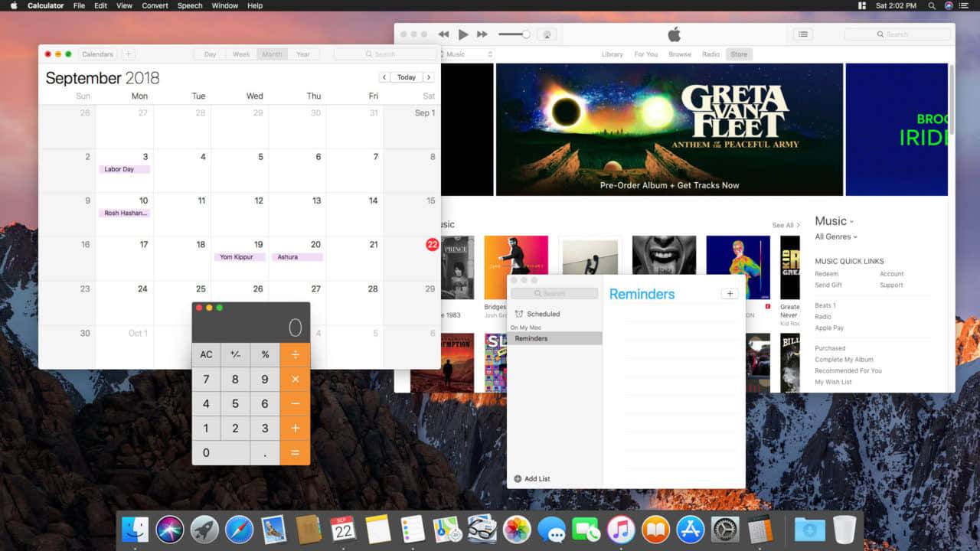This screenshot has width=980, height=551.
Task: Click the Reminders search field
Action: [x=554, y=294]
